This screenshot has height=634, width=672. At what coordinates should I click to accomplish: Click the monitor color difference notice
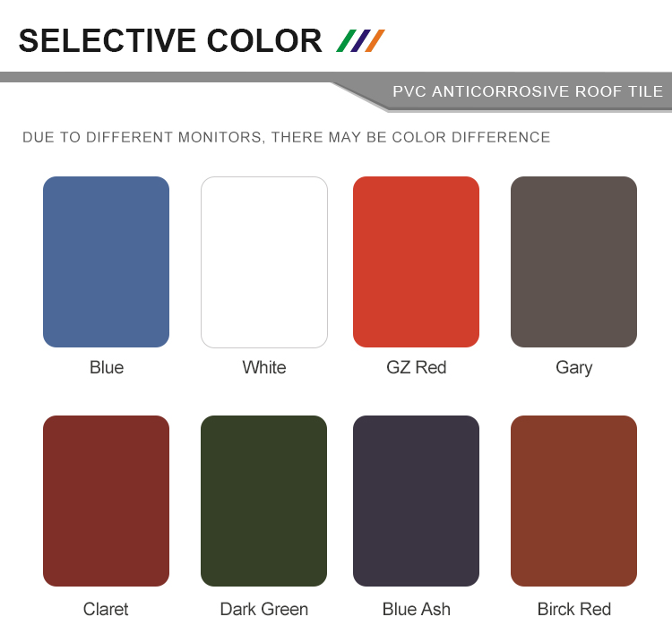[286, 137]
